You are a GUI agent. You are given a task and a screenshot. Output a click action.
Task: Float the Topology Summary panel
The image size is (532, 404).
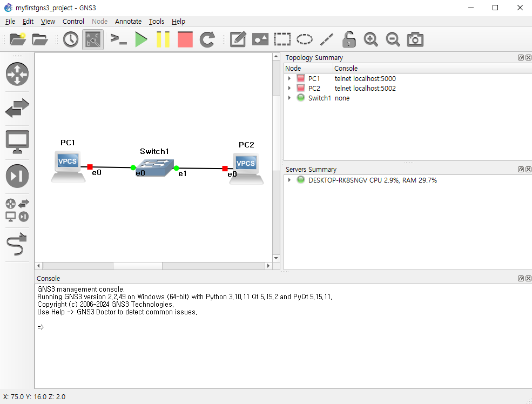(x=521, y=58)
